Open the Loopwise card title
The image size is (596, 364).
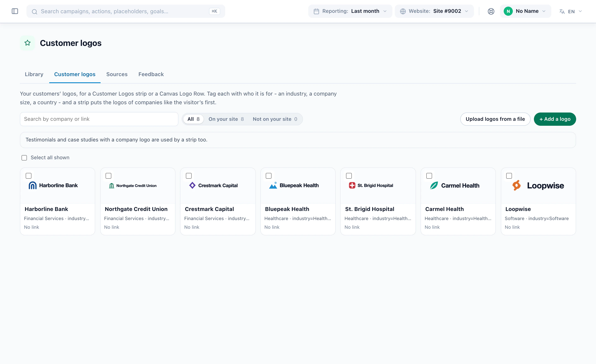click(518, 209)
